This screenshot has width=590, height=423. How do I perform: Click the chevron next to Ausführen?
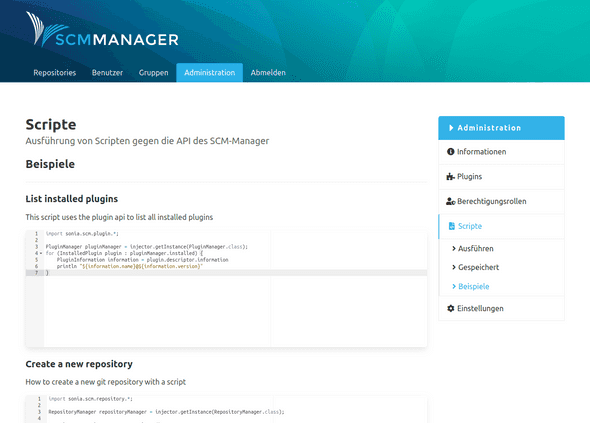point(454,248)
